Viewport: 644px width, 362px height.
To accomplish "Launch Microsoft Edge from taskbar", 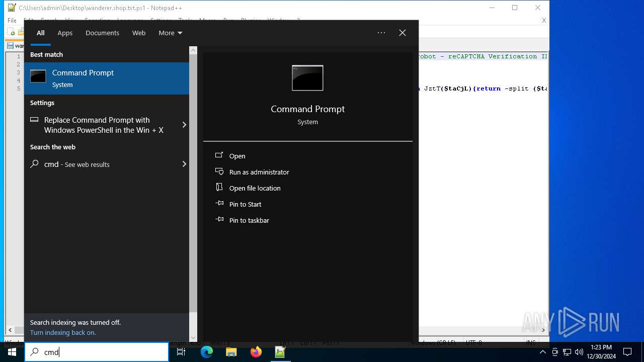I will [207, 352].
